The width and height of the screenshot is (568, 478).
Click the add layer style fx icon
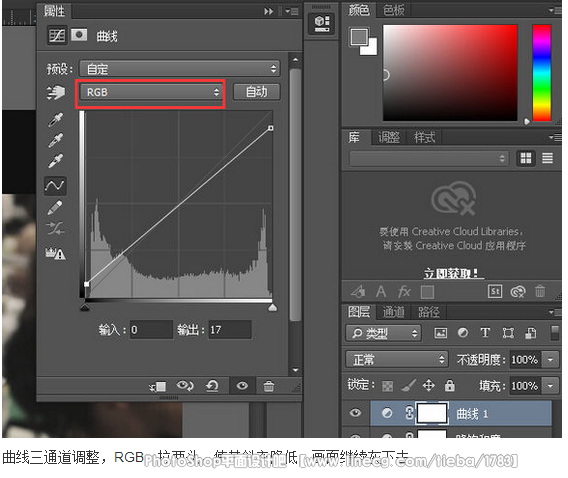(404, 292)
